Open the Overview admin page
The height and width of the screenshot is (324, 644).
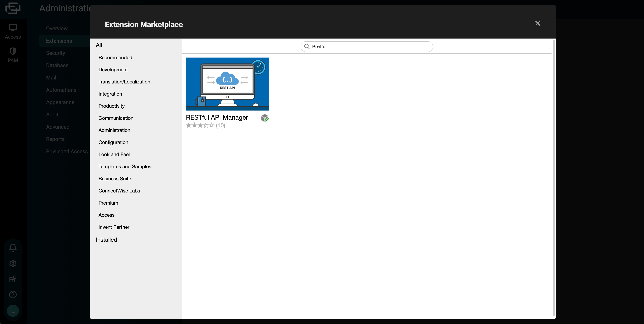click(x=57, y=28)
